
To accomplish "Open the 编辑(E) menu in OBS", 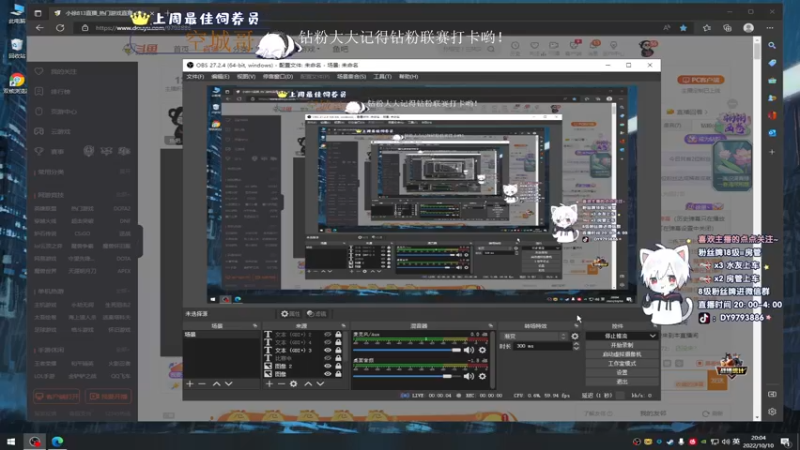I will (220, 77).
